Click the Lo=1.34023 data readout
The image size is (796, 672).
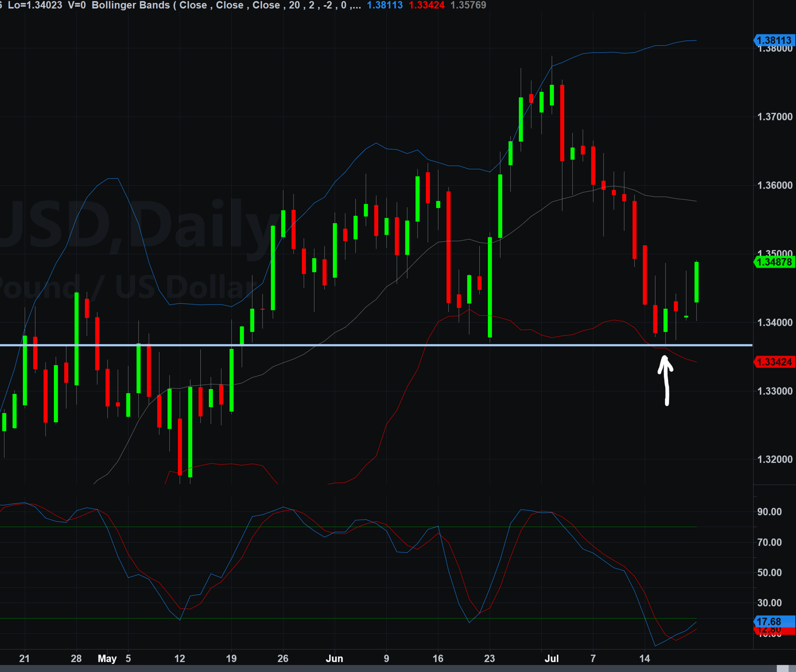(35, 5)
